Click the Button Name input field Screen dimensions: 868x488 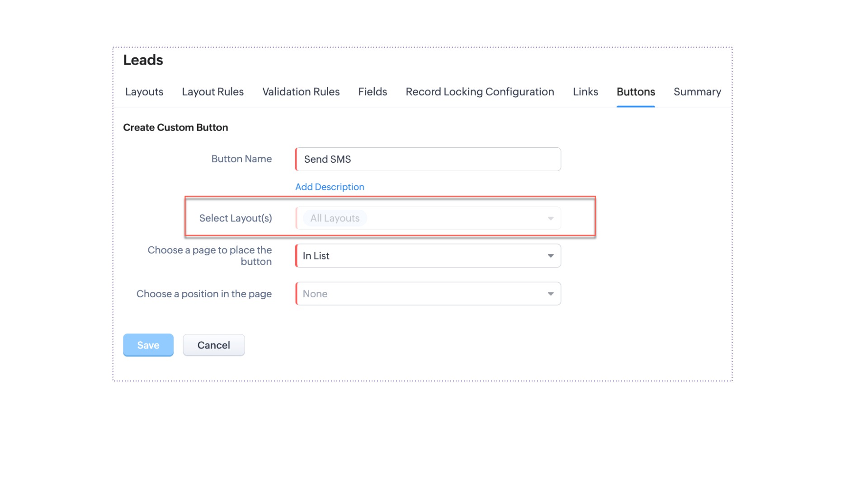click(428, 159)
